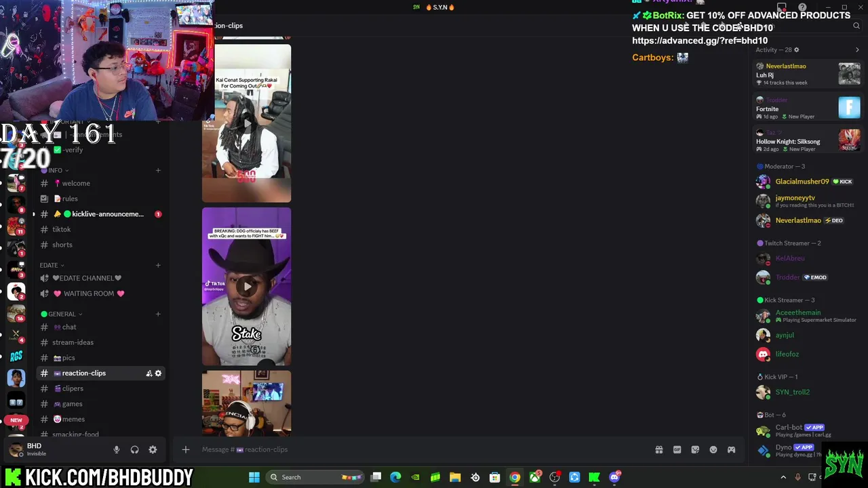Image resolution: width=868 pixels, height=488 pixels.
Task: Open the tiktok channel
Action: click(100, 229)
